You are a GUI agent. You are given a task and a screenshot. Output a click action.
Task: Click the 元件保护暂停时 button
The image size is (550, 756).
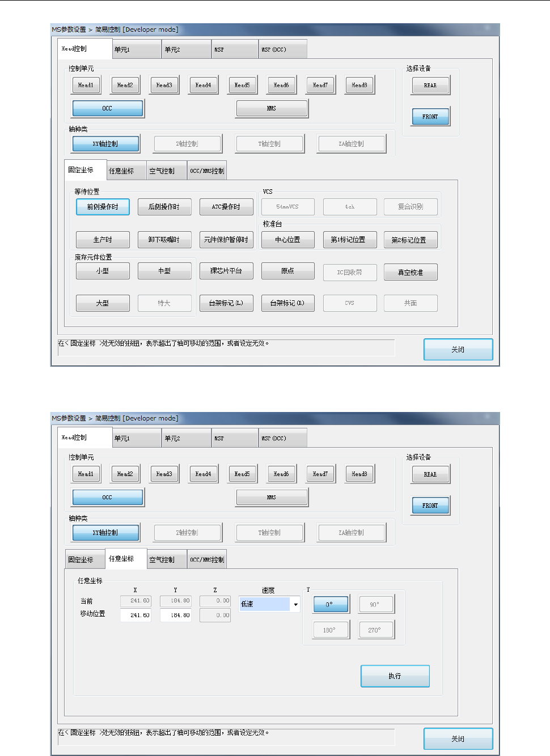pyautogui.click(x=226, y=240)
